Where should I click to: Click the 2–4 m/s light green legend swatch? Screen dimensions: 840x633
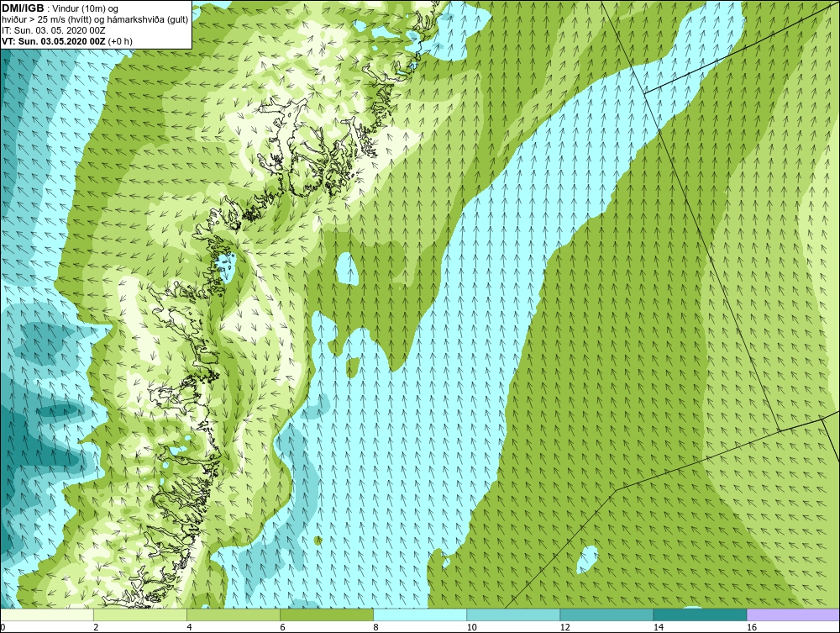(140, 615)
